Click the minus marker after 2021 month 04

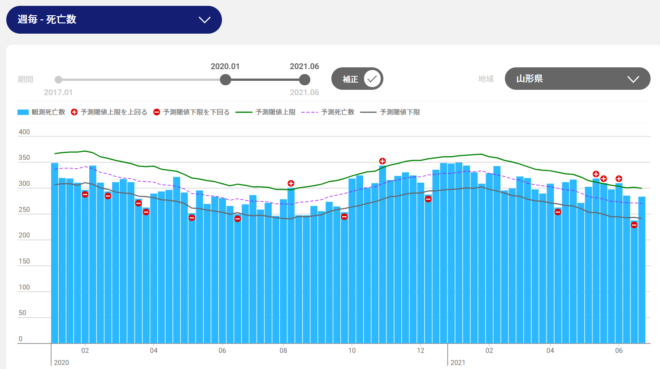pos(558,212)
